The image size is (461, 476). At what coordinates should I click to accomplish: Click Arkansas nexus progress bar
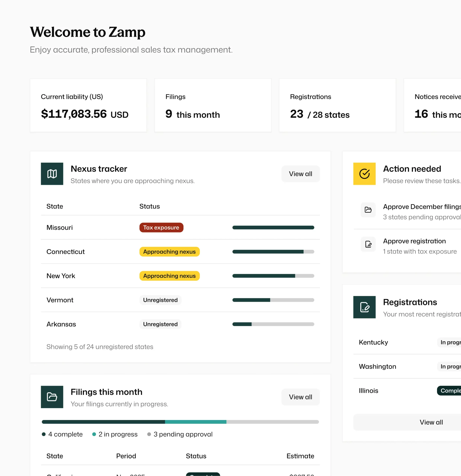click(x=273, y=324)
